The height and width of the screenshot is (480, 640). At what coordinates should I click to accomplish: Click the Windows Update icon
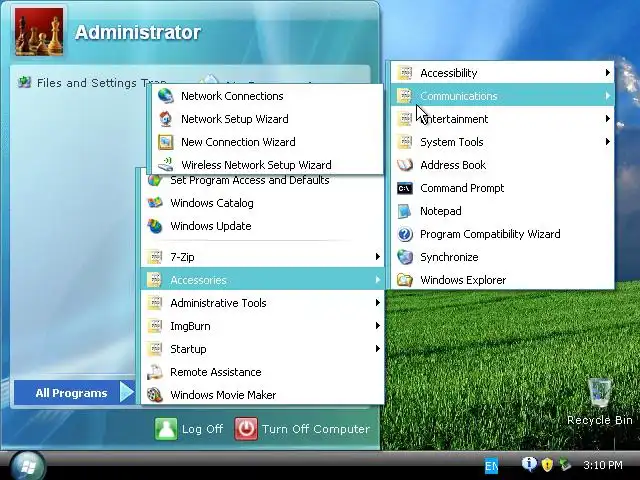tap(155, 226)
